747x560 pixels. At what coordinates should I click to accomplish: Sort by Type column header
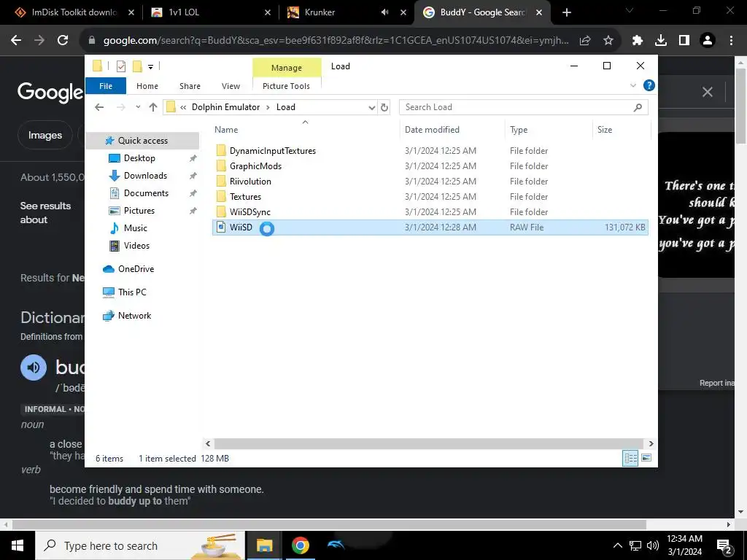519,130
